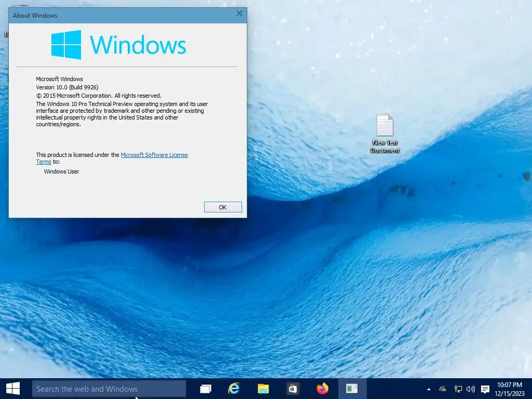The height and width of the screenshot is (399, 532).
Task: Close the About Windows dialog
Action: tap(239, 13)
